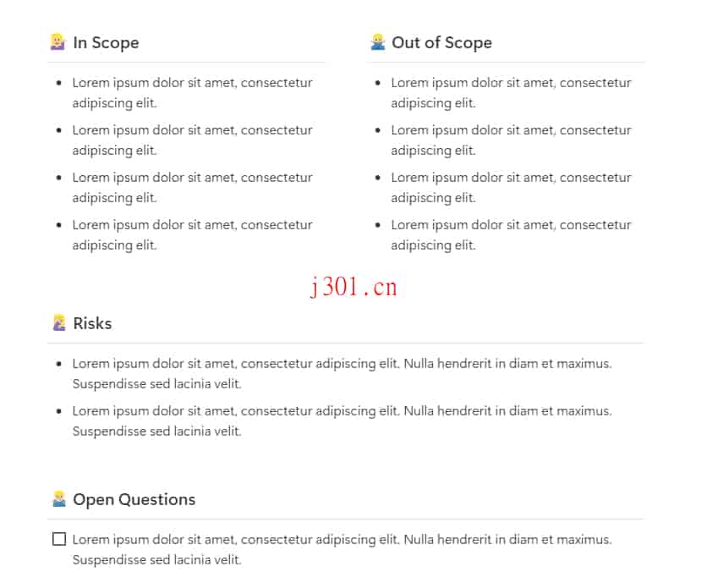The image size is (707, 588).
Task: Click first bullet text under Risks
Action: point(343,374)
